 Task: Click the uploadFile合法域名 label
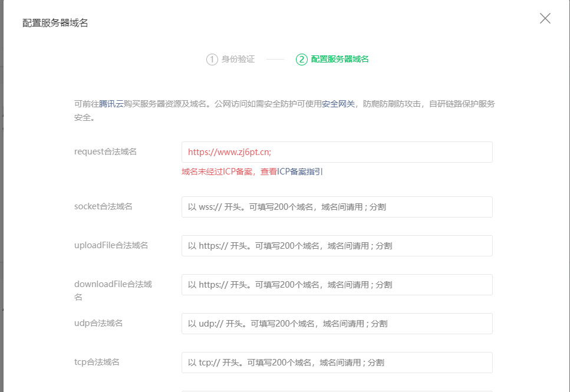(x=111, y=245)
